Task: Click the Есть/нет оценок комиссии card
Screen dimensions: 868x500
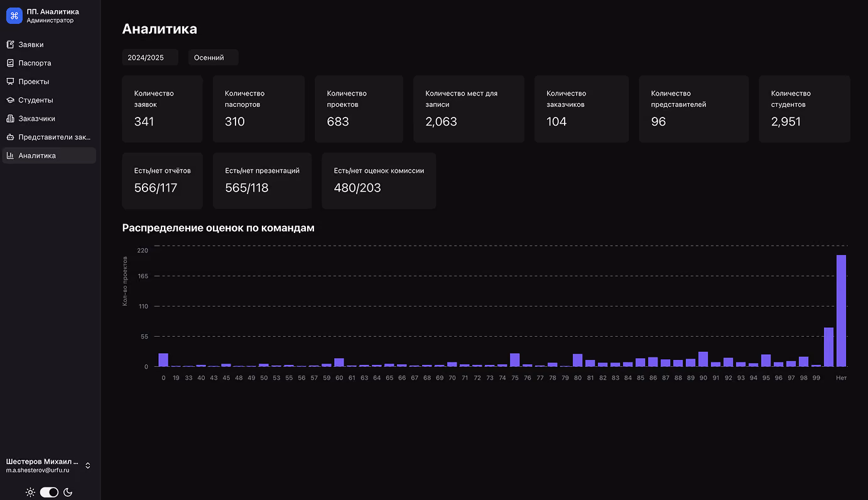Action: point(379,181)
